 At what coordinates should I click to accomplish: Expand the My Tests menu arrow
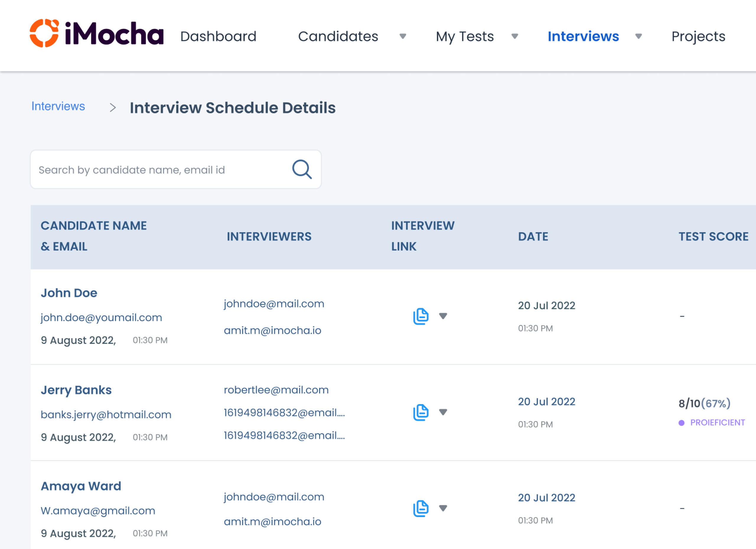click(514, 36)
